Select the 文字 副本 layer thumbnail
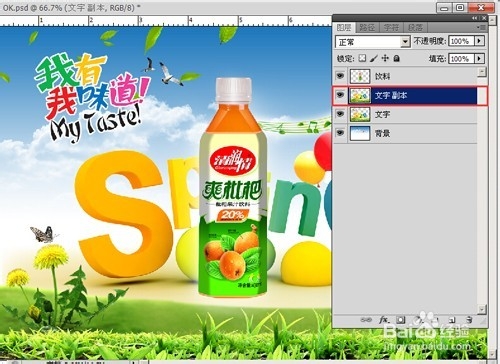 point(360,96)
